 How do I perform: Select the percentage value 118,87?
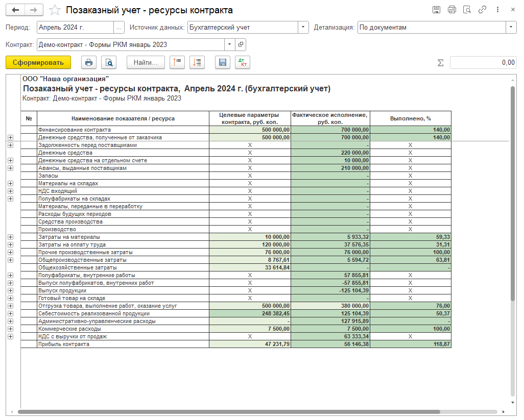(411, 344)
